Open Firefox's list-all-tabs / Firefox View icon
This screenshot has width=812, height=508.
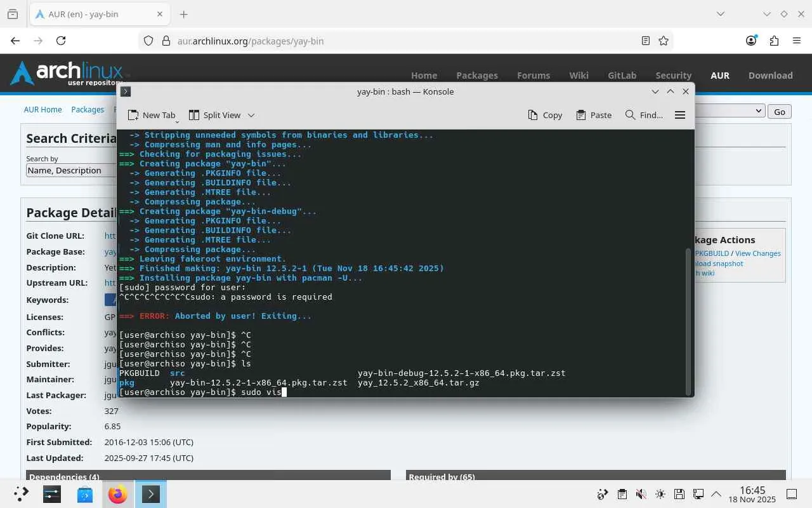13,14
